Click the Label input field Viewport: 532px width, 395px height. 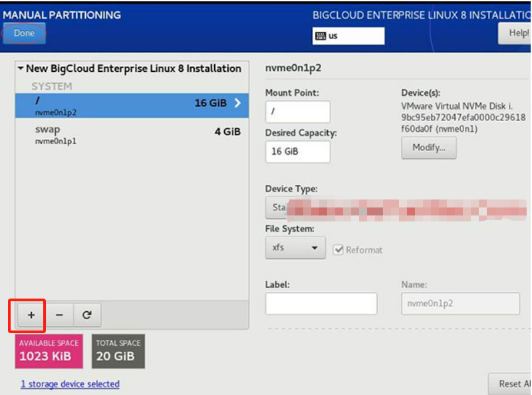click(x=321, y=304)
